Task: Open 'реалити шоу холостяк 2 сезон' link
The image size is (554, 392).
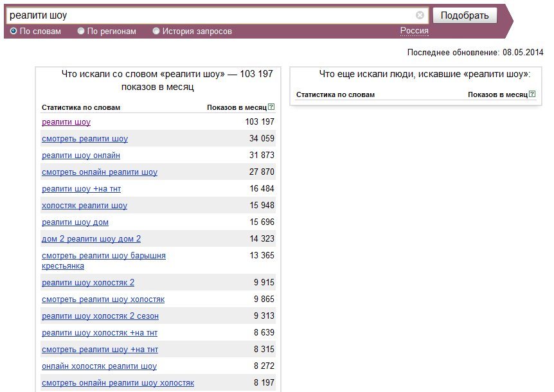Action: (100, 316)
